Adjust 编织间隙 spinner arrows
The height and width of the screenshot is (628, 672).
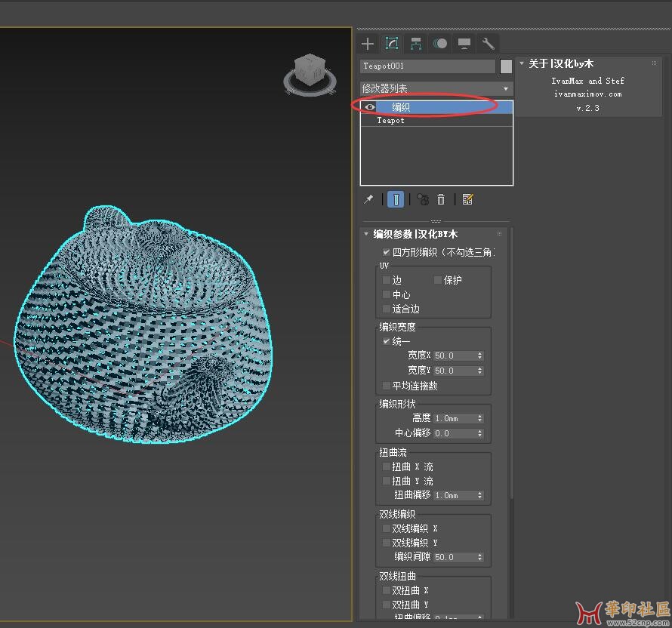click(480, 557)
